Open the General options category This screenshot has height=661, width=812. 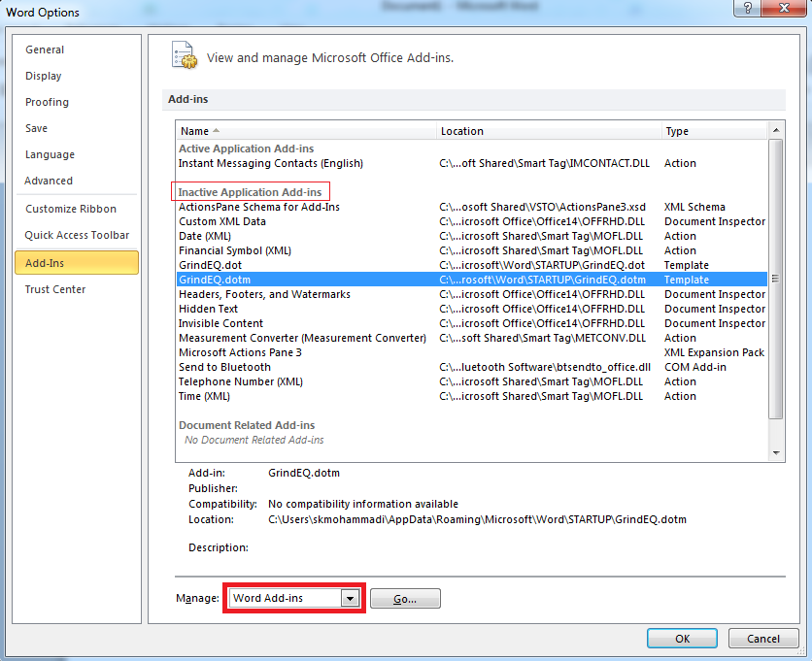[45, 50]
